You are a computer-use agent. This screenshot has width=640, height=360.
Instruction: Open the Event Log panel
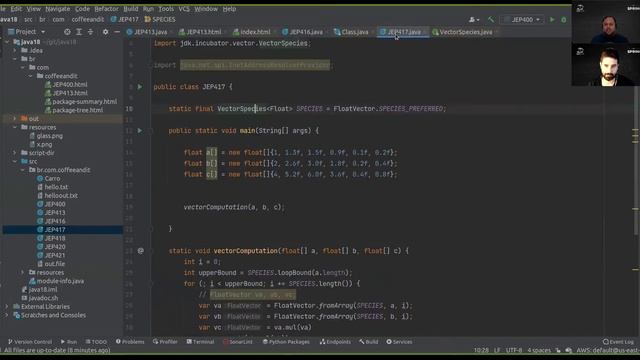click(x=618, y=342)
